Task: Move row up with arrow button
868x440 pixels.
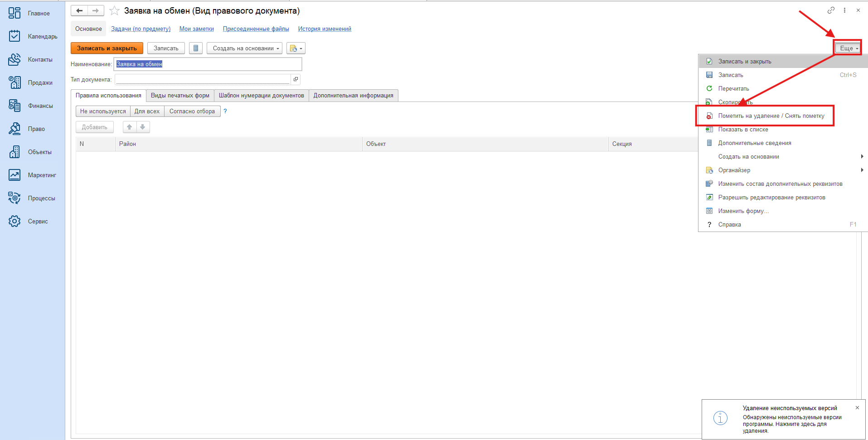Action: tap(130, 127)
